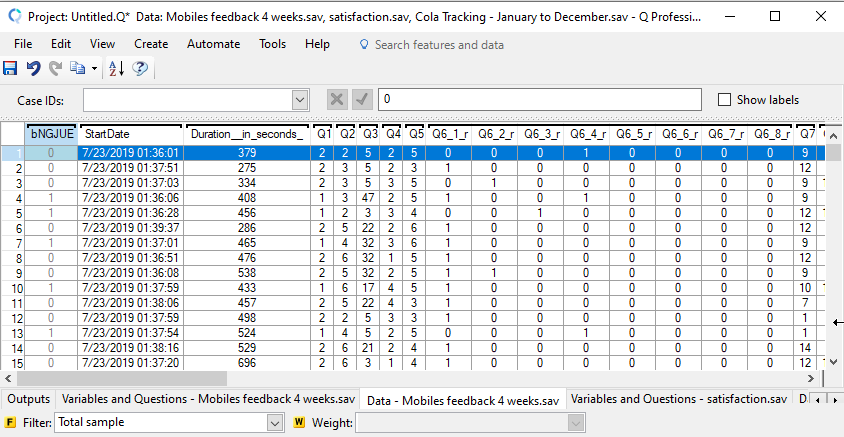
Task: Click the confirm checkmark button
Action: [x=362, y=100]
